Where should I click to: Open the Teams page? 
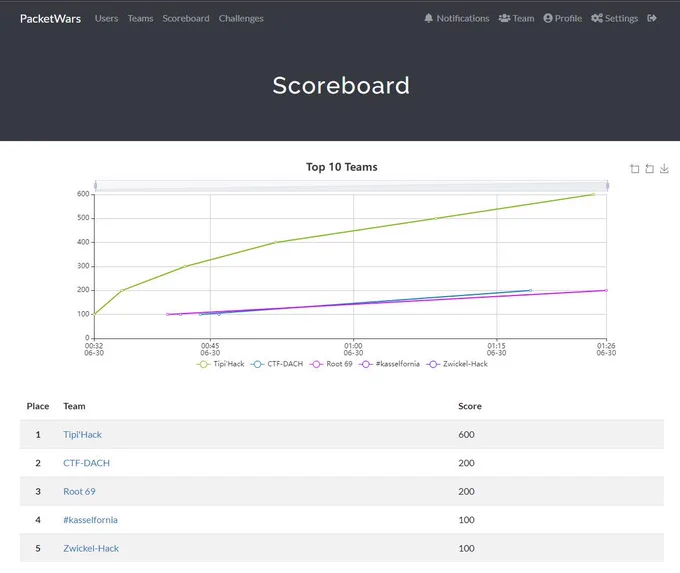(x=140, y=19)
